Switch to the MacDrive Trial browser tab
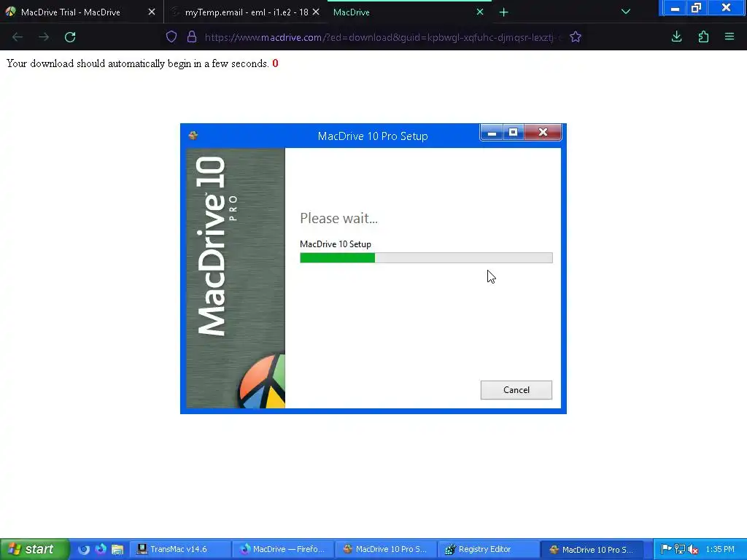This screenshot has height=560, width=747. (71, 12)
